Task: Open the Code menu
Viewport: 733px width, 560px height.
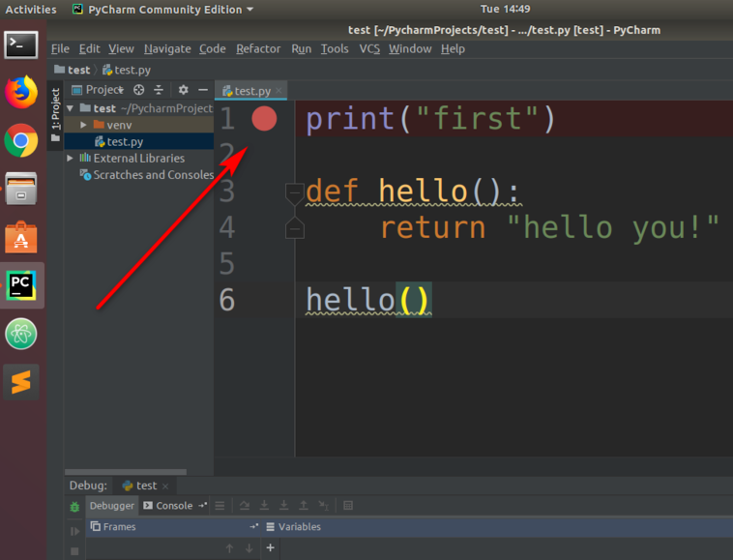Action: [212, 49]
